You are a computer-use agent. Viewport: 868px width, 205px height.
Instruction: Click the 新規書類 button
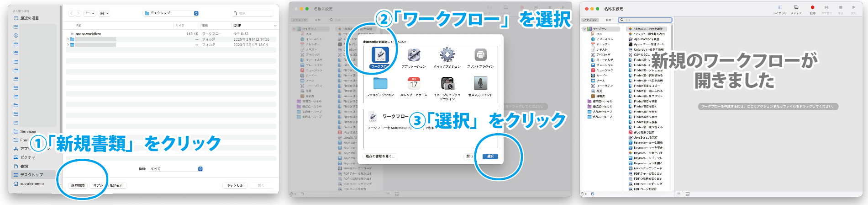(78, 185)
